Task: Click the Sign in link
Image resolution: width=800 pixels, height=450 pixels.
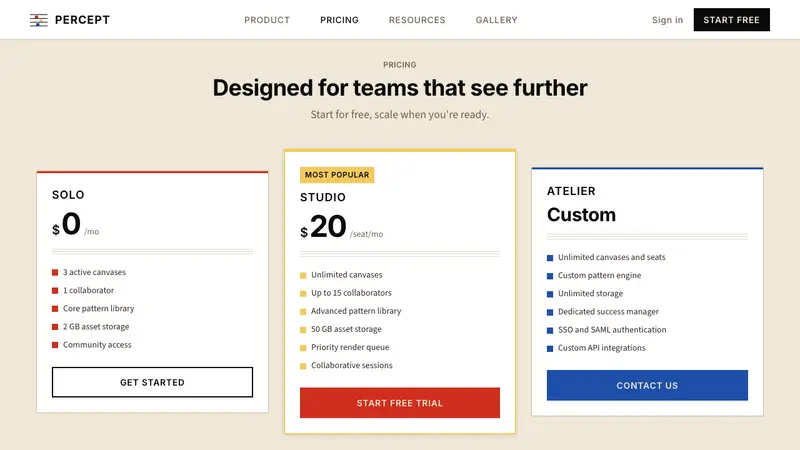Action: point(667,20)
